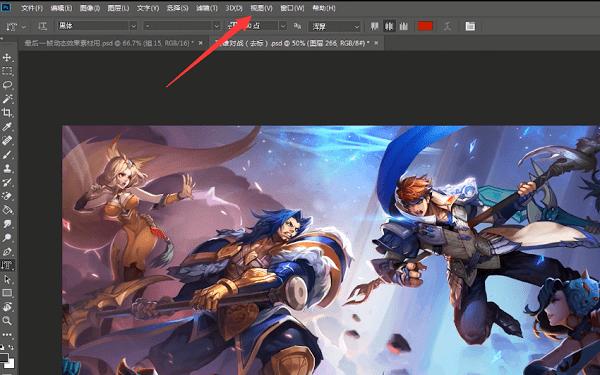Viewport: 600px width, 375px height.
Task: Select the Zoom tool
Action: 7,321
